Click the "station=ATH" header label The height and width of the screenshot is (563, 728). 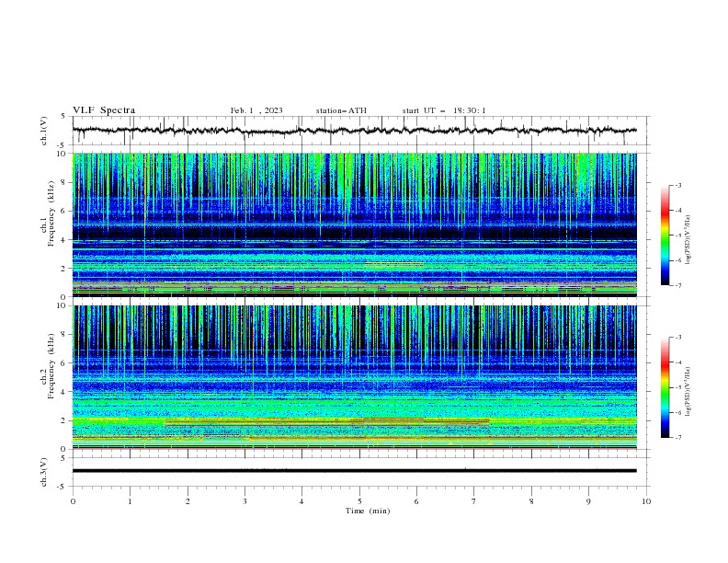(341, 110)
